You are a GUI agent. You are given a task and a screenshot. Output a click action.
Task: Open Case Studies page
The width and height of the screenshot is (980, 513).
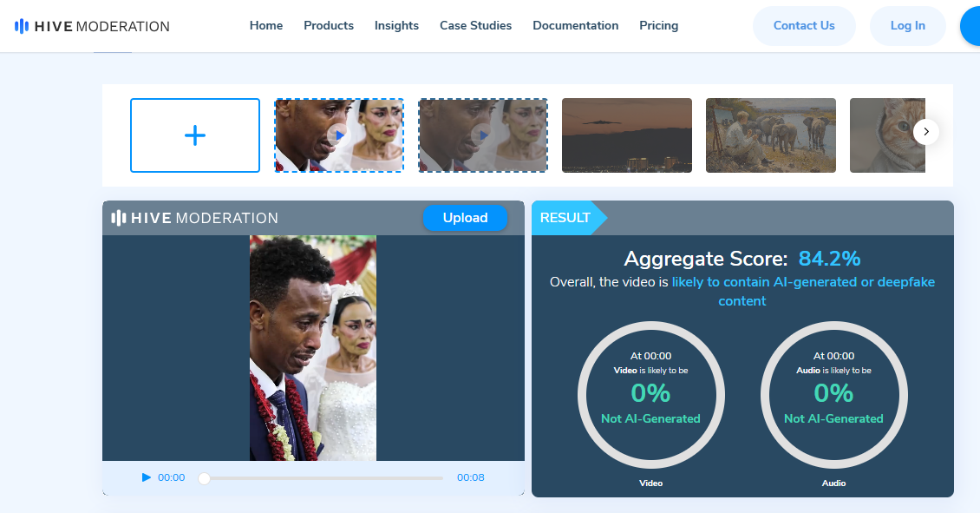point(475,26)
